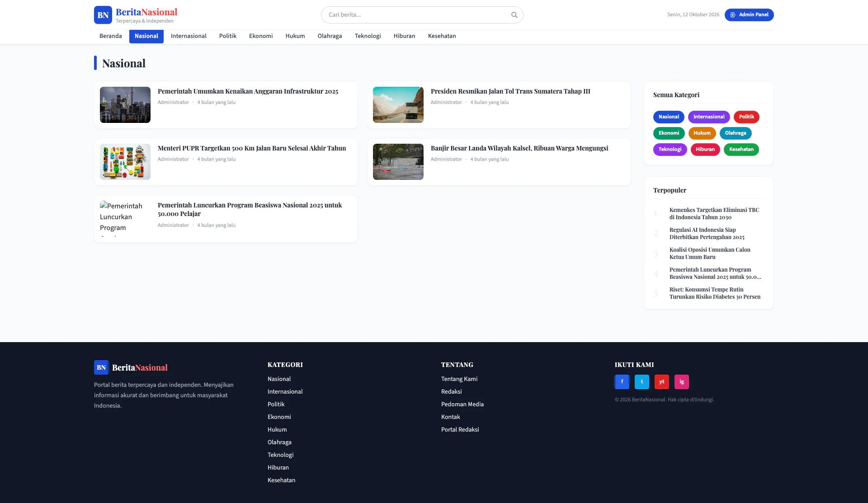The width and height of the screenshot is (868, 503).
Task: Open Ekonomi in the navigation bar
Action: click(x=261, y=36)
